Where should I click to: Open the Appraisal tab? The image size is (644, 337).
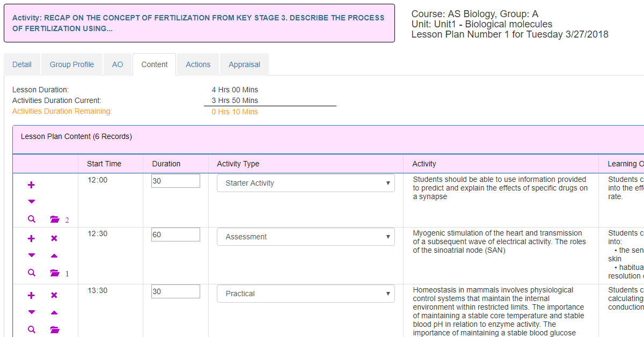click(x=244, y=64)
